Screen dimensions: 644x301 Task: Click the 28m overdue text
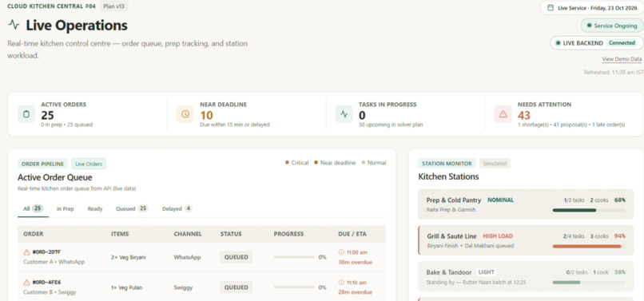click(356, 292)
